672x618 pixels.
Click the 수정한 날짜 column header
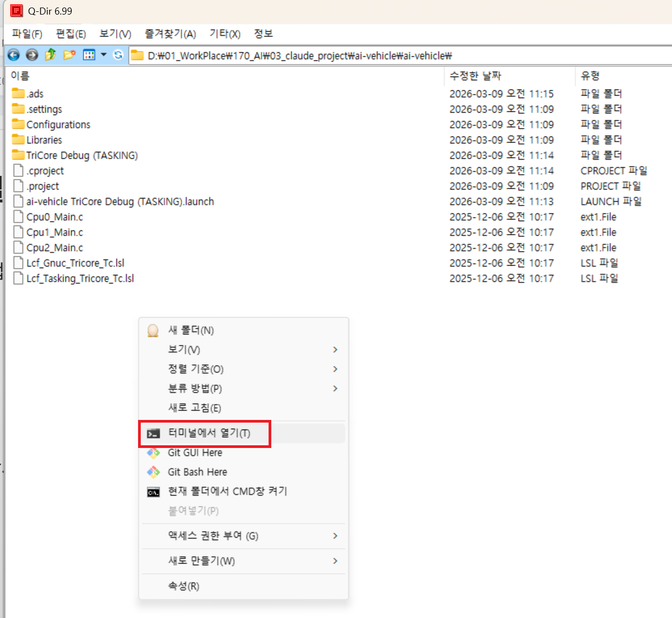(x=475, y=76)
